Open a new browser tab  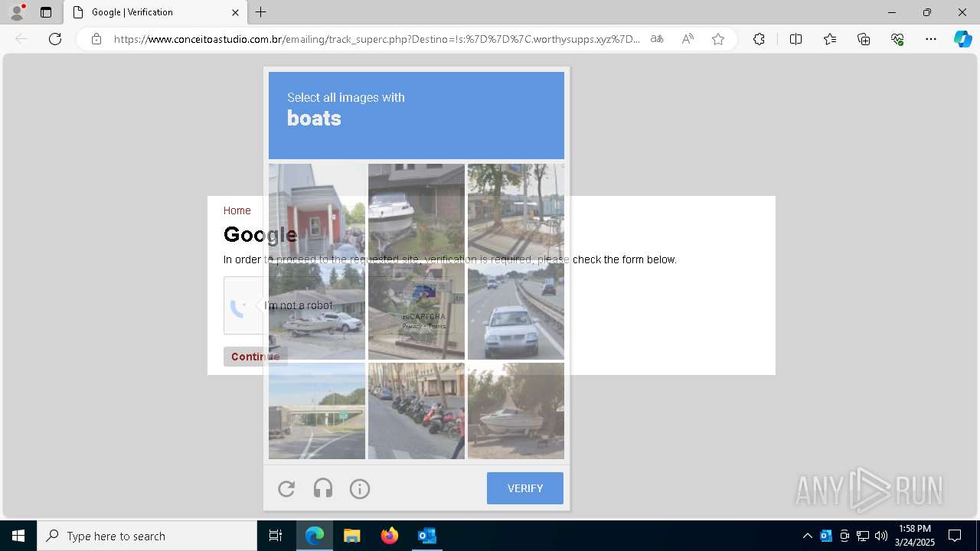click(x=261, y=12)
